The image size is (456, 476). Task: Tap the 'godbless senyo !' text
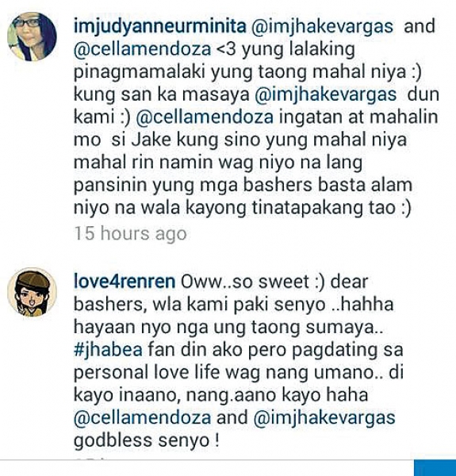point(147,440)
